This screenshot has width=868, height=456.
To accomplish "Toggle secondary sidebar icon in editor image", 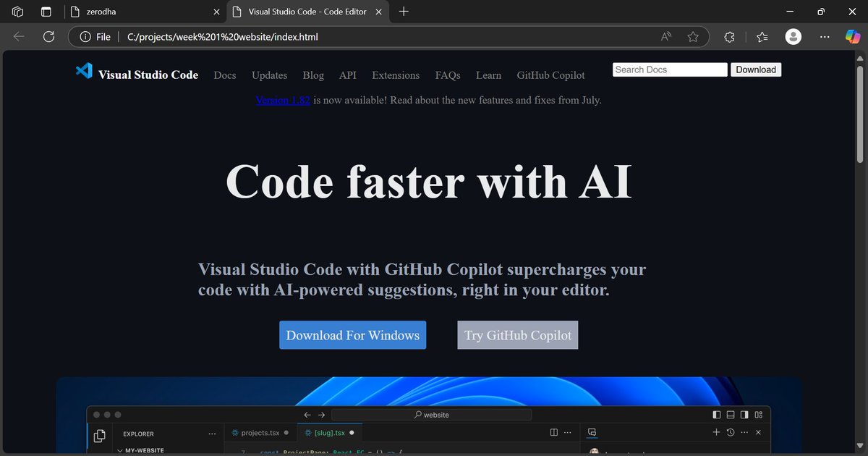I will coord(744,415).
